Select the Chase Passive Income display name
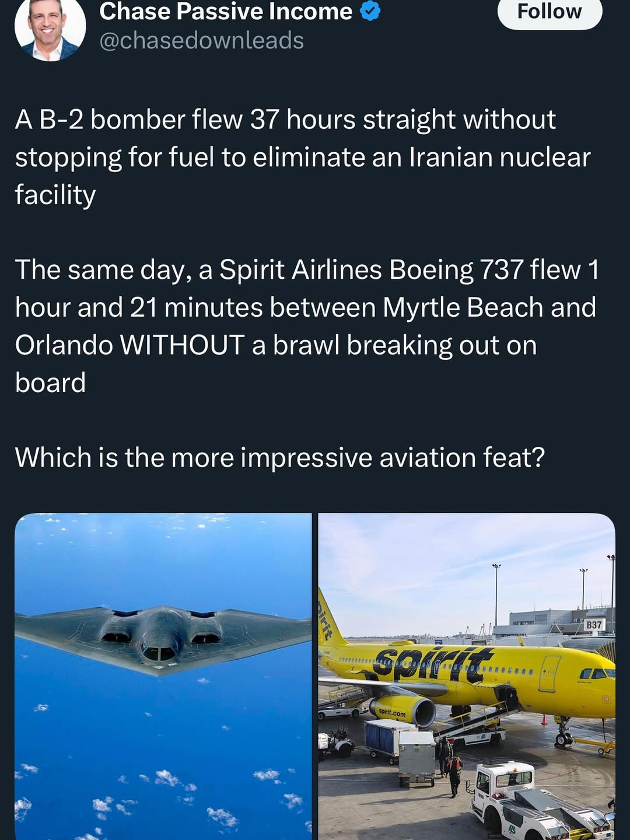The image size is (630, 840). coord(226,11)
